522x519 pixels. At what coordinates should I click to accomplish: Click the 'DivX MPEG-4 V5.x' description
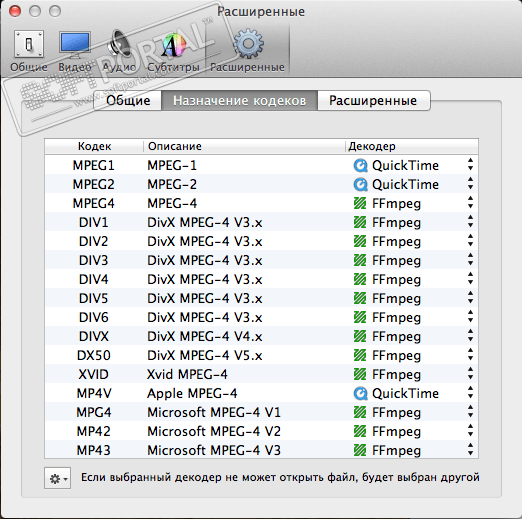pos(205,355)
